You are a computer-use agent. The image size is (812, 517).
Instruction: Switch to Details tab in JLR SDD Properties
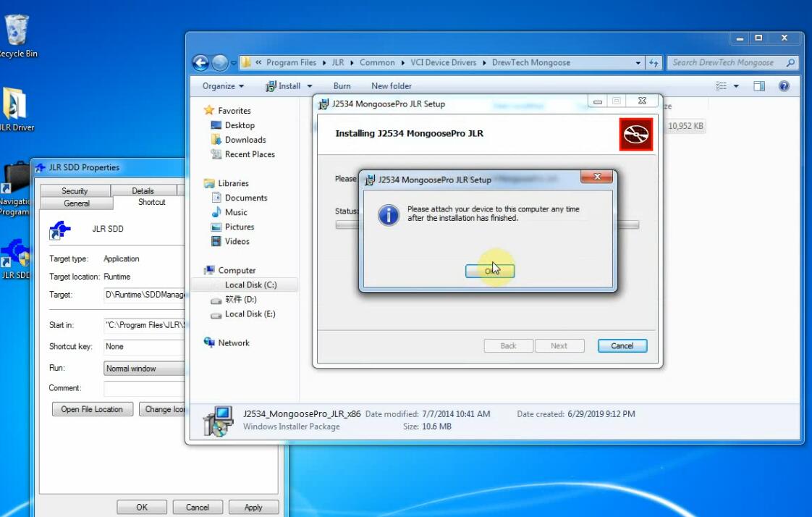(143, 190)
